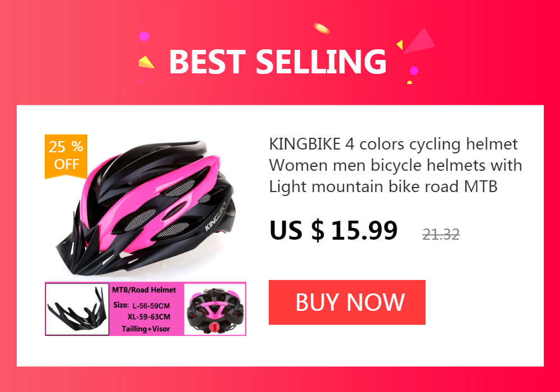Select the pink and black helmet image

point(146,208)
